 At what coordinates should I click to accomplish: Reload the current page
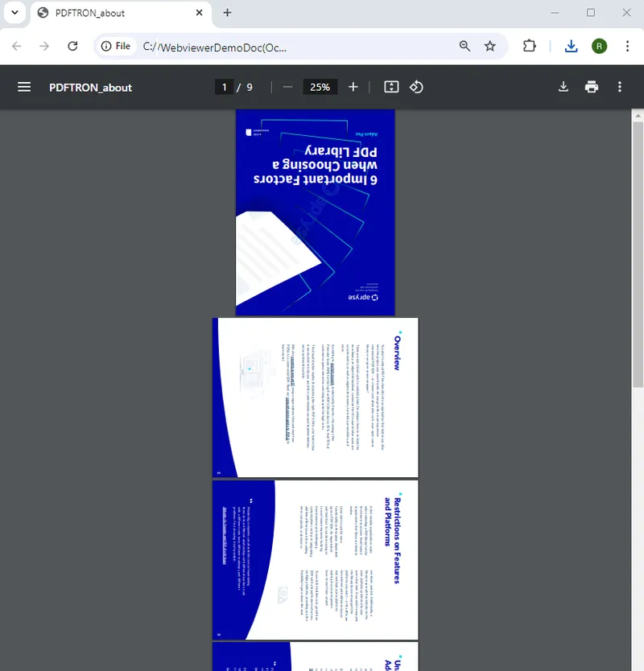click(72, 46)
